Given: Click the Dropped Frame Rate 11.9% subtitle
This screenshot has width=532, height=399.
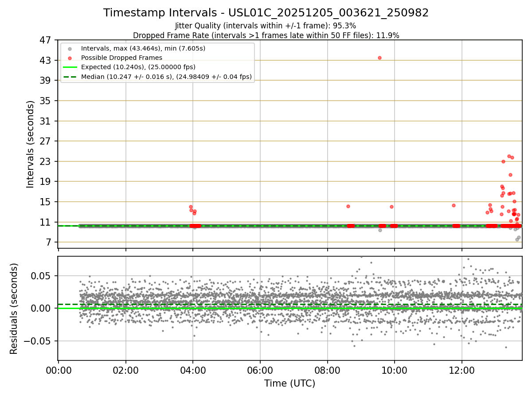Looking at the screenshot, I should pos(266,35).
